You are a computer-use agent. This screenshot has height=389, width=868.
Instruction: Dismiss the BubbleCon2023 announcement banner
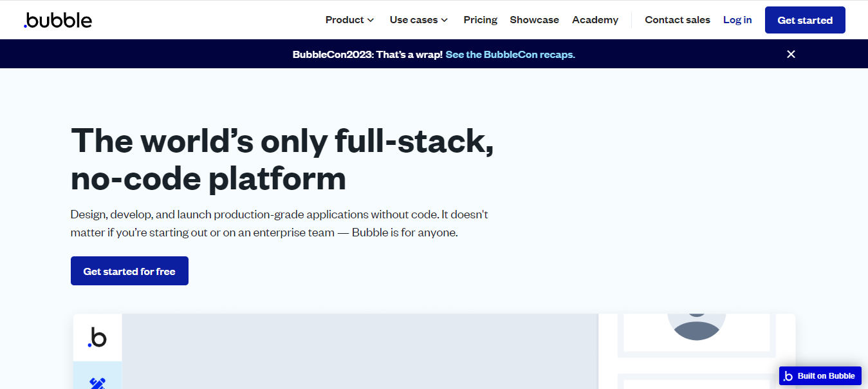791,54
